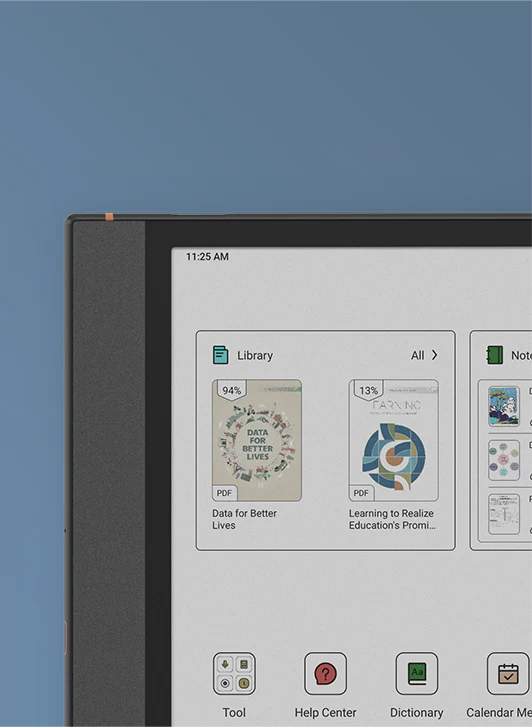
Task: Open the Data for Better Lives cover
Action: coord(257,440)
